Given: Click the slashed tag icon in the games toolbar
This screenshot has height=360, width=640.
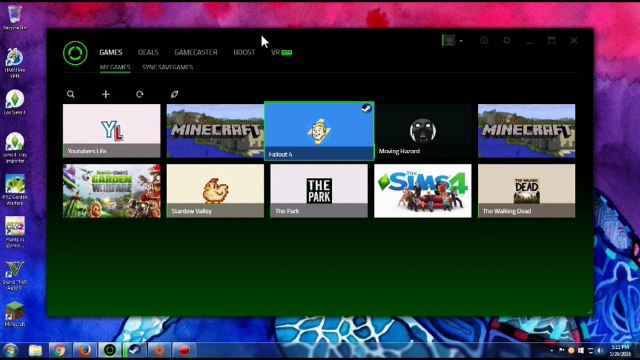Looking at the screenshot, I should (174, 94).
